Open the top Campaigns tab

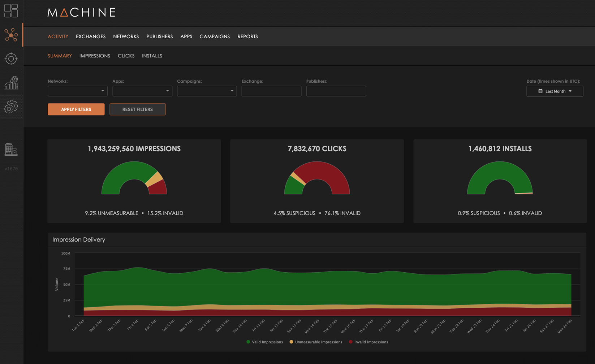tap(215, 36)
